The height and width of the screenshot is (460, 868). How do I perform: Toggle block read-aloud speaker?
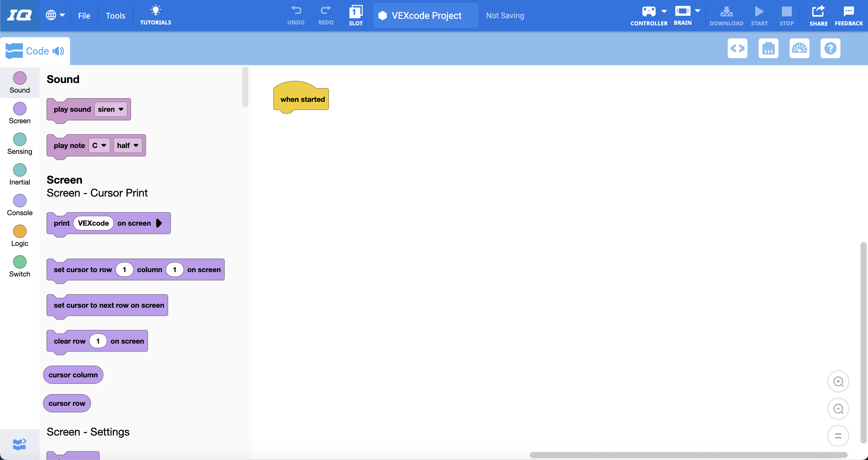(59, 51)
